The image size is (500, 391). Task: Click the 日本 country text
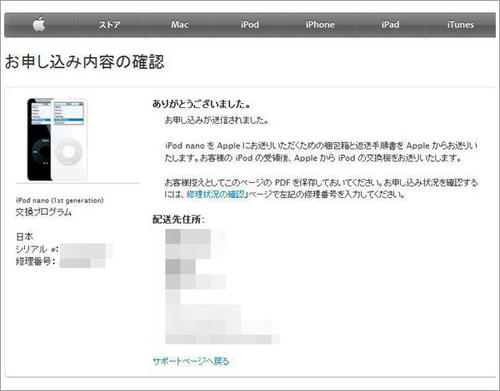24,237
